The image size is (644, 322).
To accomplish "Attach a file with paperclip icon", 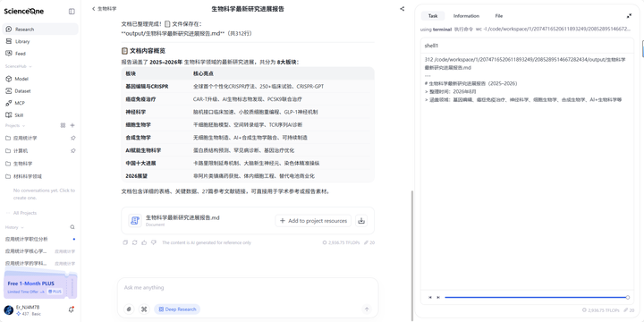I will 129,309.
